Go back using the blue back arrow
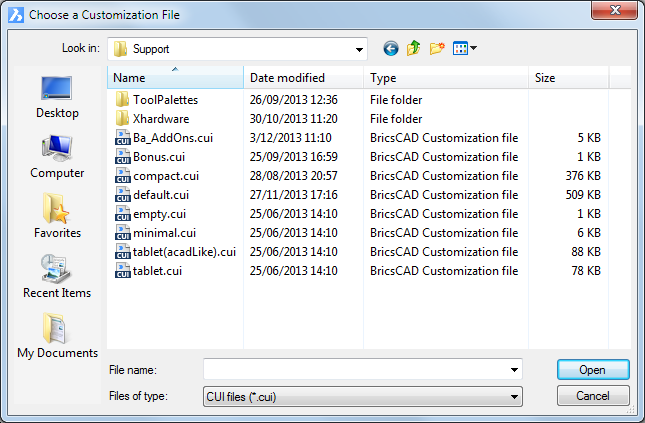645x423 pixels. [x=391, y=49]
